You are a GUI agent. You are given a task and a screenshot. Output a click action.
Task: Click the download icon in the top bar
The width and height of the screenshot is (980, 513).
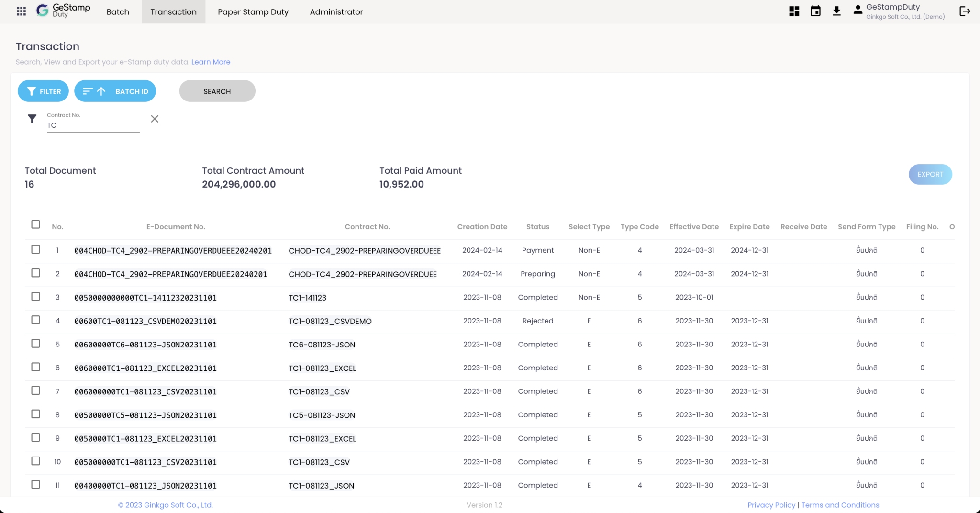point(837,11)
